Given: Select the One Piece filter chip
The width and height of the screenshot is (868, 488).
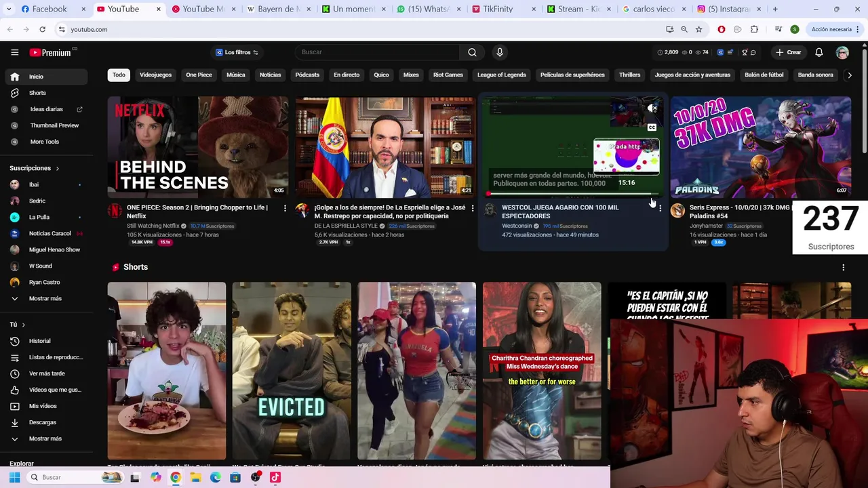Looking at the screenshot, I should (x=199, y=75).
